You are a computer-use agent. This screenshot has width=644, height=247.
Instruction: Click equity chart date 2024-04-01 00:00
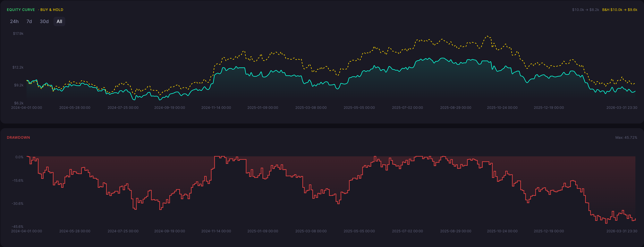pos(27,107)
